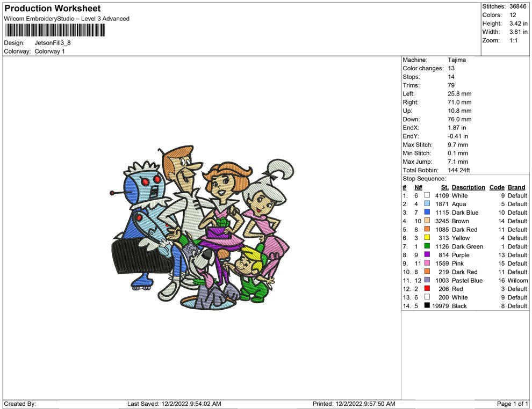The height and width of the screenshot is (409, 532).
Task: Click the Pink color swatch in row 9
Action: pyautogui.click(x=427, y=263)
